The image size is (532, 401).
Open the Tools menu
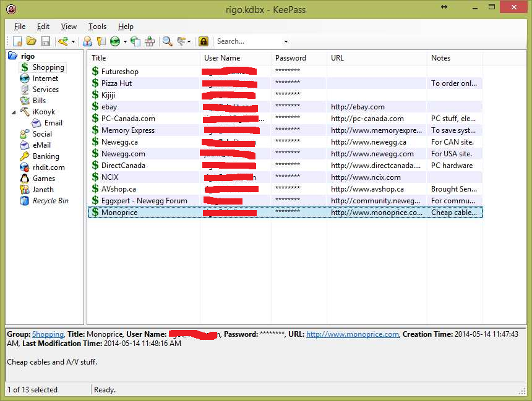[97, 27]
